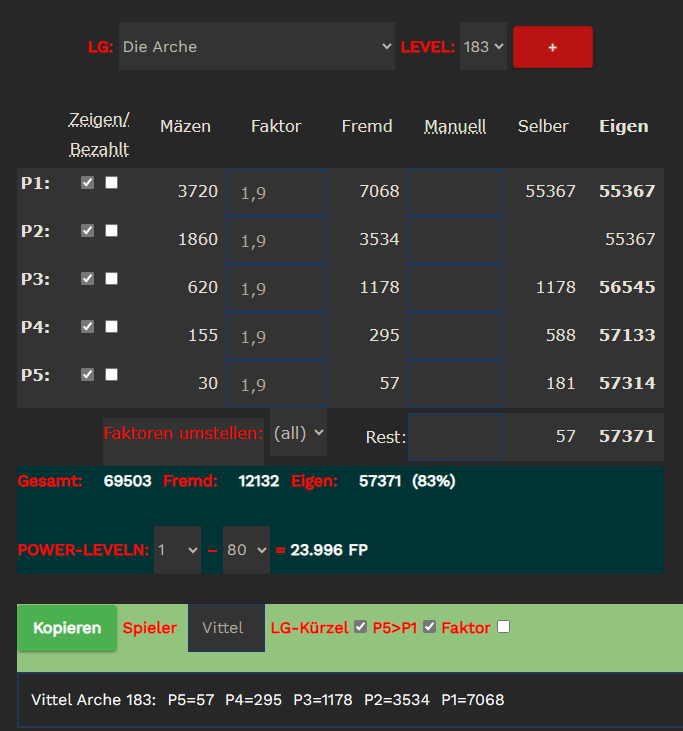Open the Power-Leveln start level dropdown

click(x=177, y=550)
